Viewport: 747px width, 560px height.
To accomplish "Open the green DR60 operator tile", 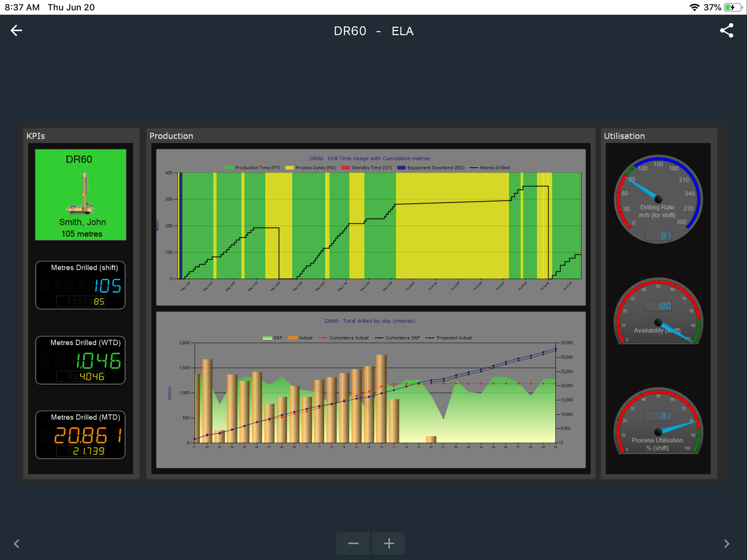I will coord(81,195).
